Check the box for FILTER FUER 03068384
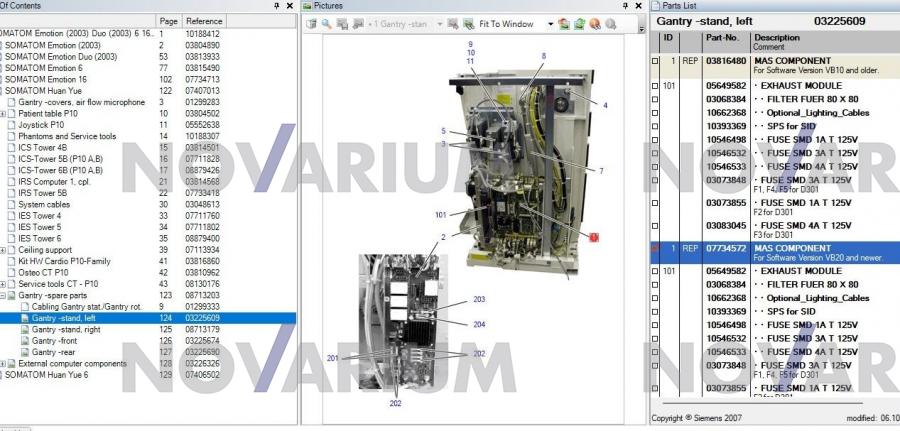The image size is (900, 431). [657, 100]
